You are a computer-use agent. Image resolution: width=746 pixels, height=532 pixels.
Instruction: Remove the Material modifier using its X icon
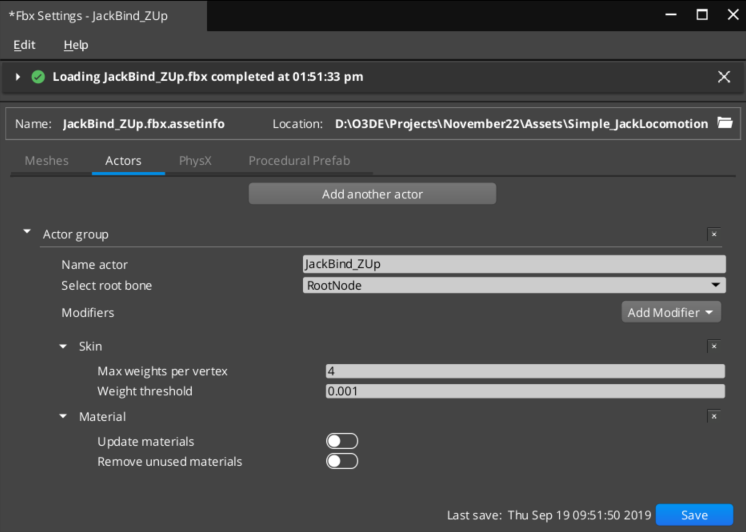click(713, 416)
